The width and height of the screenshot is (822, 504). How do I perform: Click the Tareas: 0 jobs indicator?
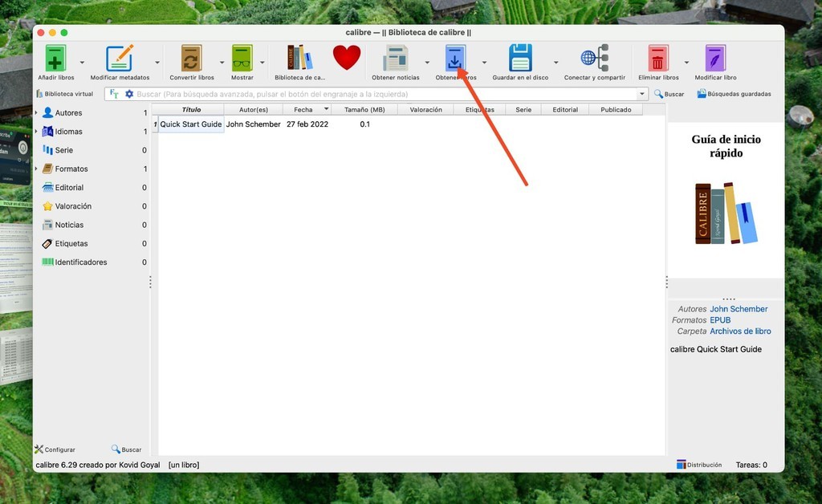pyautogui.click(x=751, y=465)
